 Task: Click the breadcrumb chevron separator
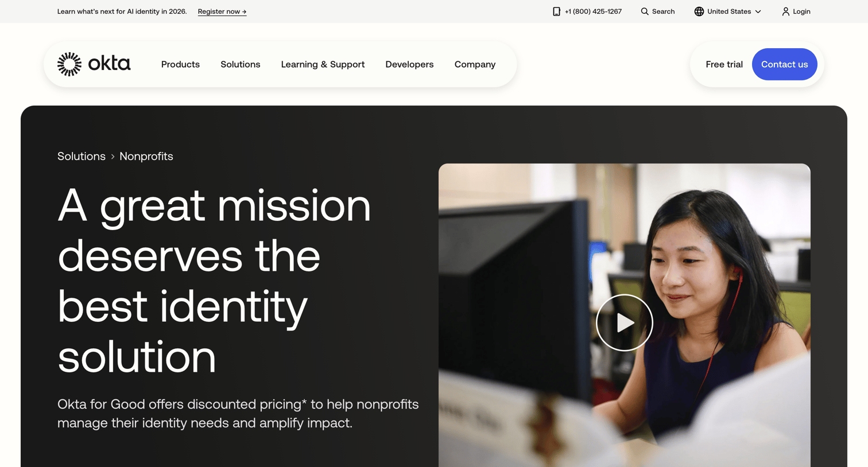[x=113, y=157]
